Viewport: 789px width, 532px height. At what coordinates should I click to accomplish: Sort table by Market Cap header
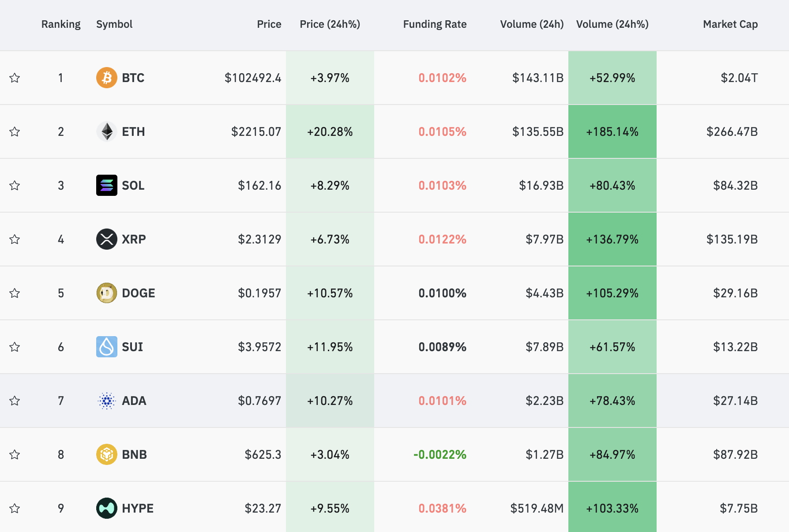pos(730,24)
